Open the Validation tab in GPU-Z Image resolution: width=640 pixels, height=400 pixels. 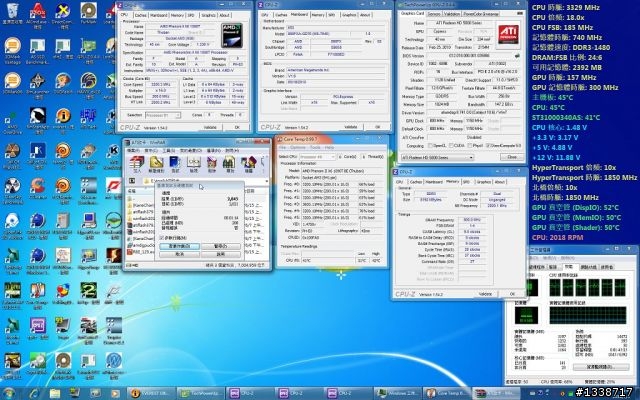coord(451,14)
